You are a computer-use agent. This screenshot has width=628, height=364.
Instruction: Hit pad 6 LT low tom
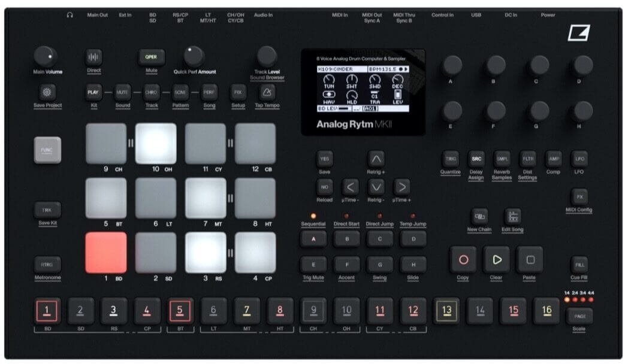click(x=156, y=198)
